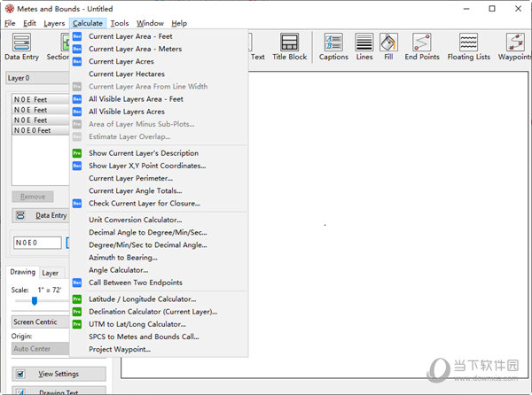Switch to the Layer tab
532x395 pixels.
51,273
